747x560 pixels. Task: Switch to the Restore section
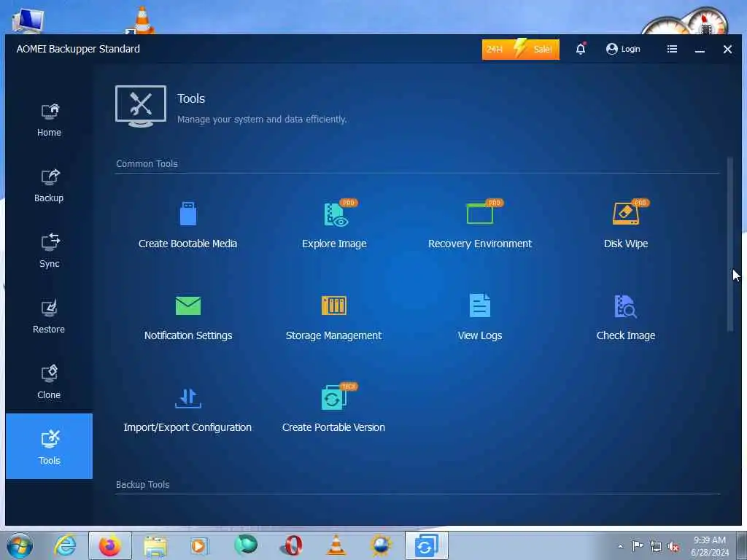49,317
